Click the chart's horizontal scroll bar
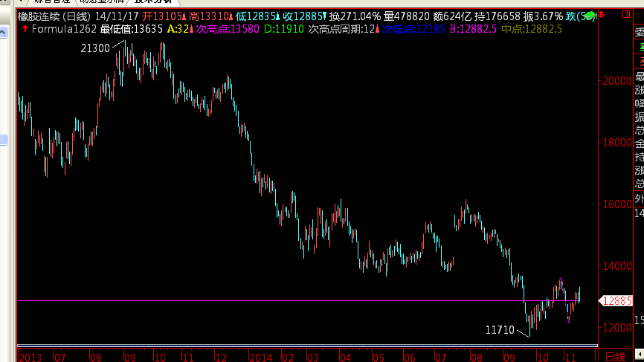The height and width of the screenshot is (362, 644). [x=307, y=346]
